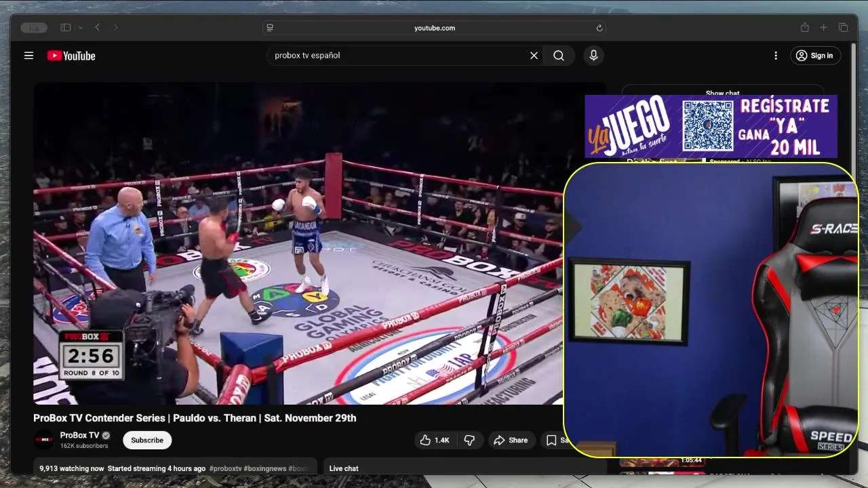
Task: Click the YaJuego registration ad banner
Action: [x=711, y=126]
